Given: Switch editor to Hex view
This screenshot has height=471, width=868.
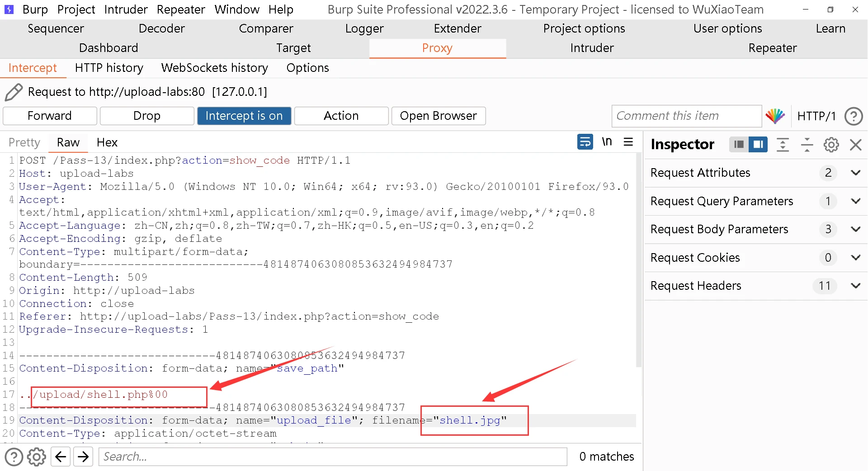Looking at the screenshot, I should (x=107, y=142).
